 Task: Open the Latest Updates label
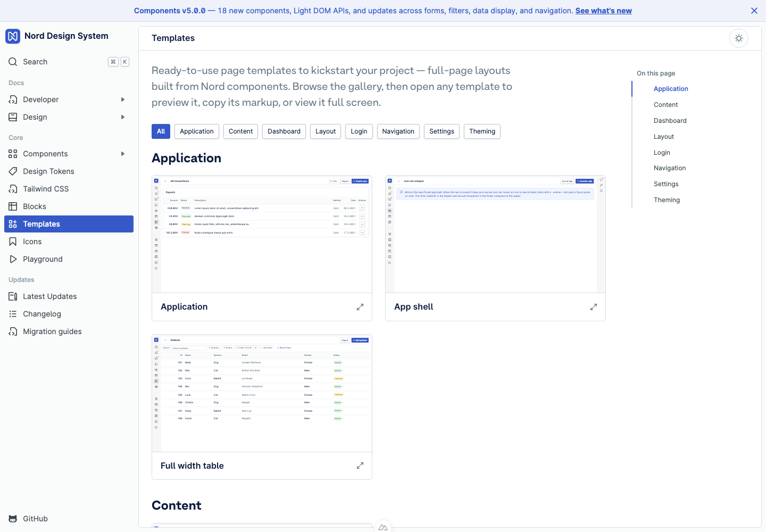click(x=50, y=296)
